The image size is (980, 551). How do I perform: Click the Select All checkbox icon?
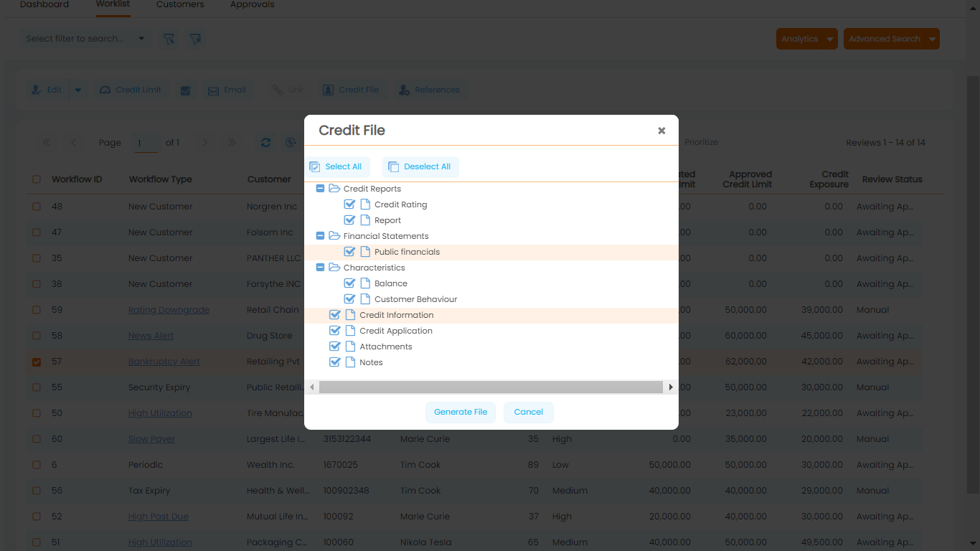315,167
